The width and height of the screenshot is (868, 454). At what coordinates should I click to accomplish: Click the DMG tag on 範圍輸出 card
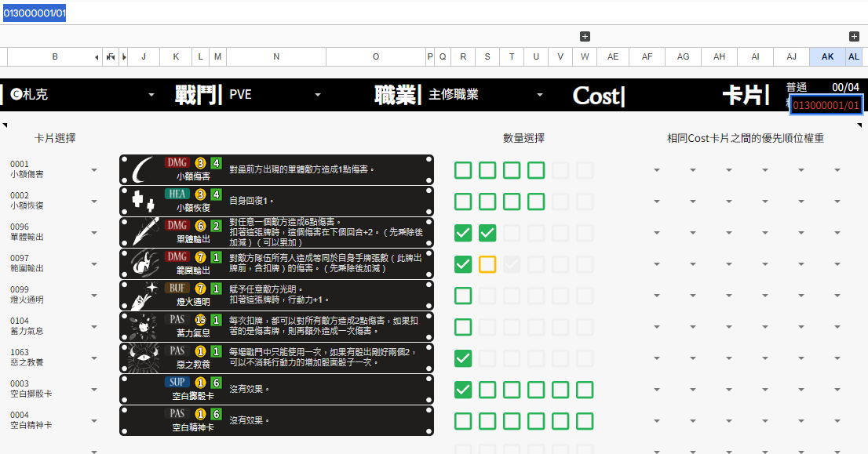point(177,256)
